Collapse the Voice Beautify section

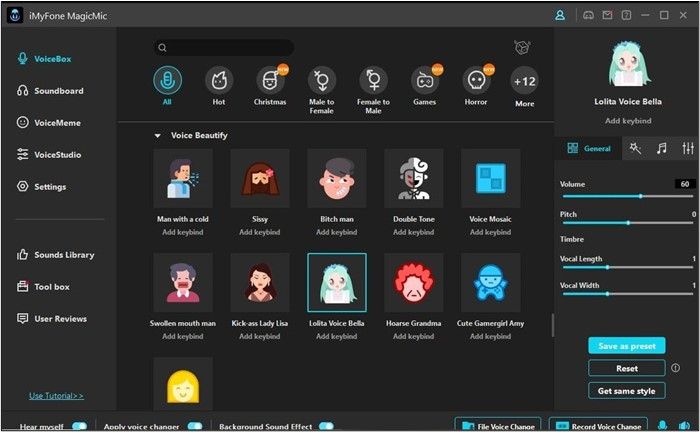click(x=157, y=135)
